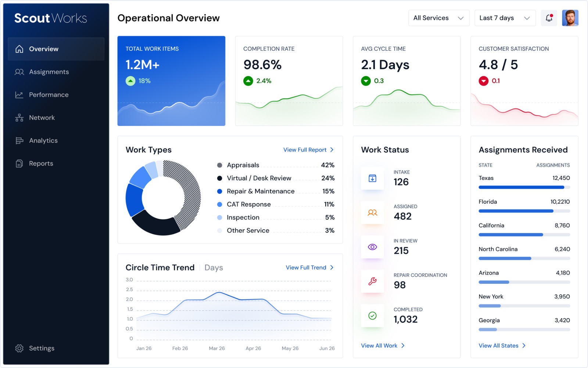Click the Repair Coordination wrench icon
588x368 pixels.
(372, 282)
